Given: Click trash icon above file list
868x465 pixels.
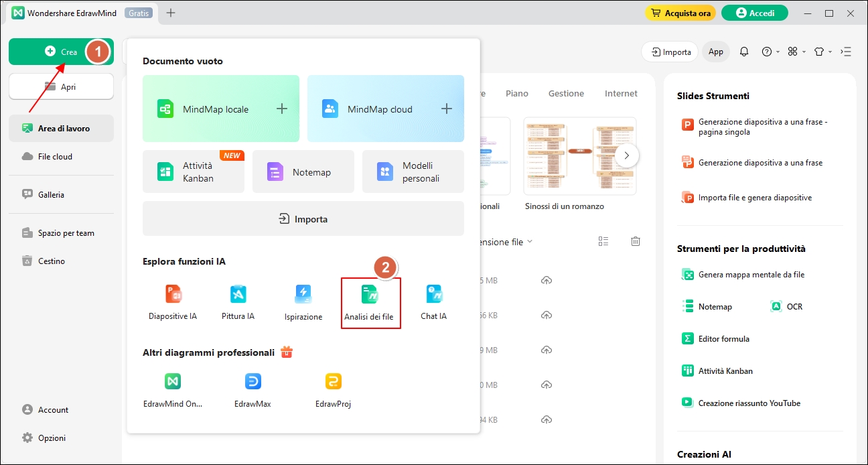Looking at the screenshot, I should coord(636,241).
